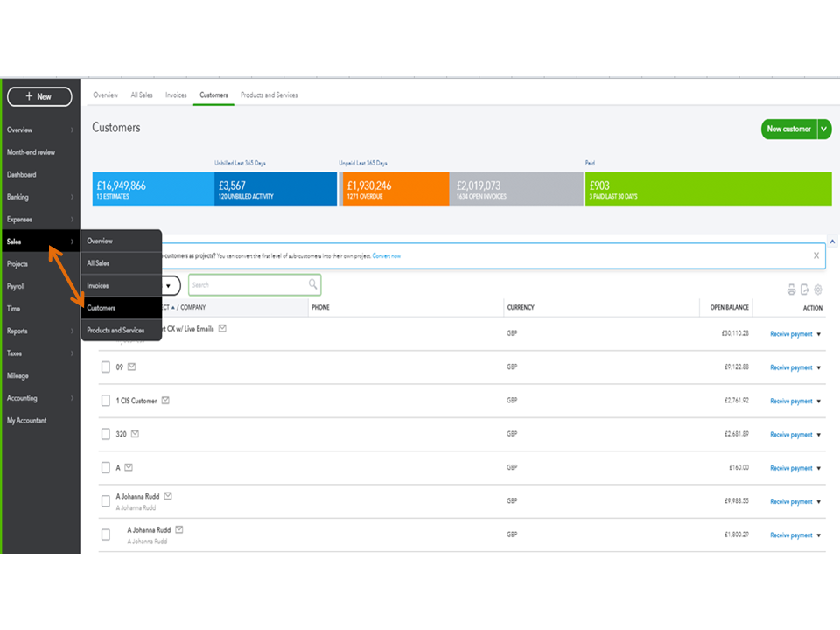Open My Accountant in the sidebar
840x630 pixels.
tap(27, 421)
